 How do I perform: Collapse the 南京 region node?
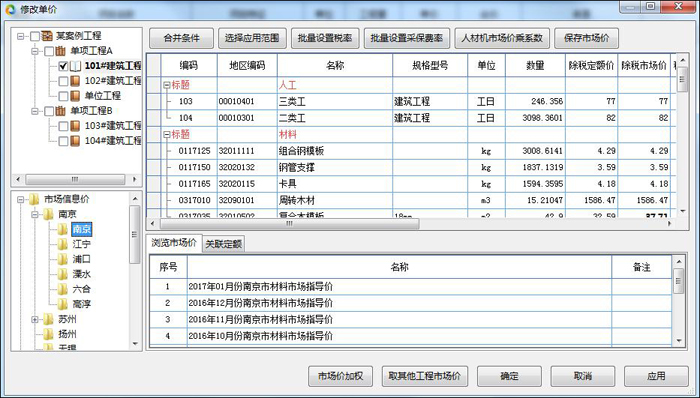point(35,215)
